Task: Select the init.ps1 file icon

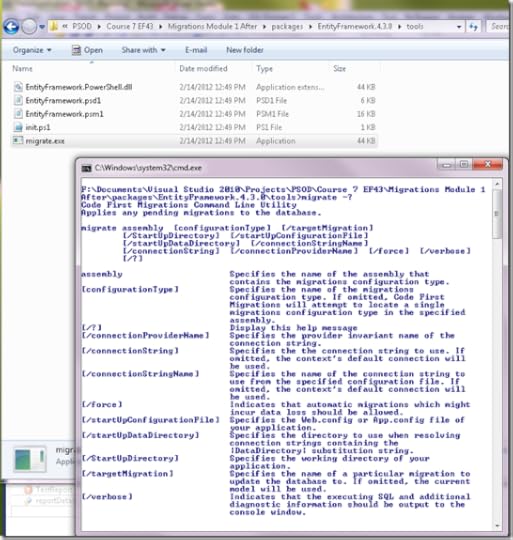Action: click(x=18, y=127)
